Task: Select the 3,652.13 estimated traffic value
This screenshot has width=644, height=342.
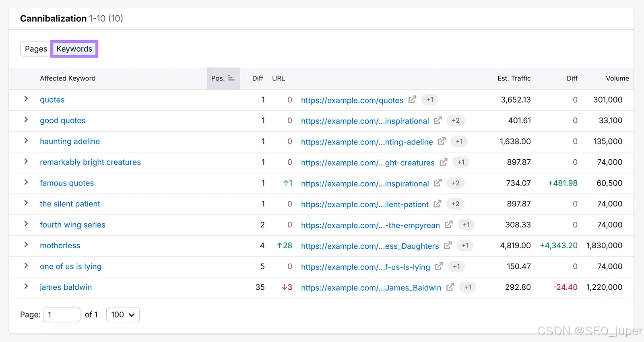Action: 516,100
